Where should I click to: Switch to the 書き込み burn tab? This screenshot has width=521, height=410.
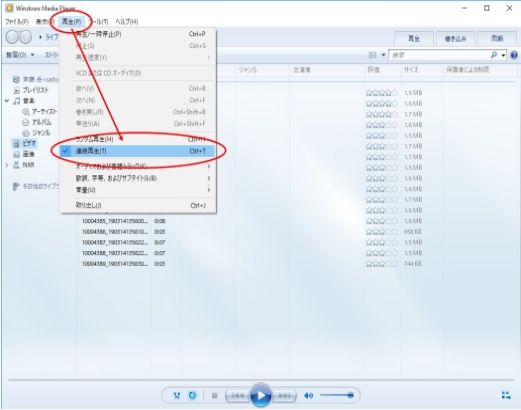[x=455, y=39]
